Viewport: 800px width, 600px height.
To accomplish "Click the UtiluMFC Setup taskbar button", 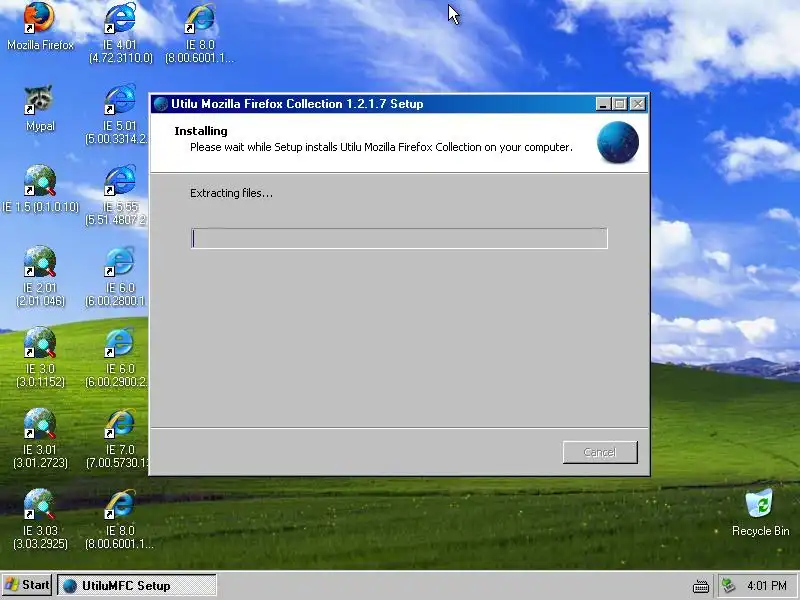I will [x=137, y=585].
